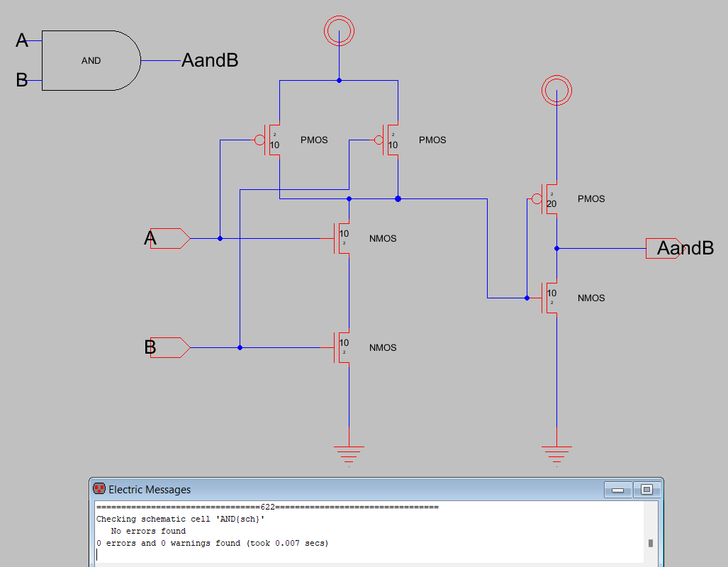The image size is (728, 567).
Task: Click the Electric Messages title bar text
Action: [x=150, y=490]
